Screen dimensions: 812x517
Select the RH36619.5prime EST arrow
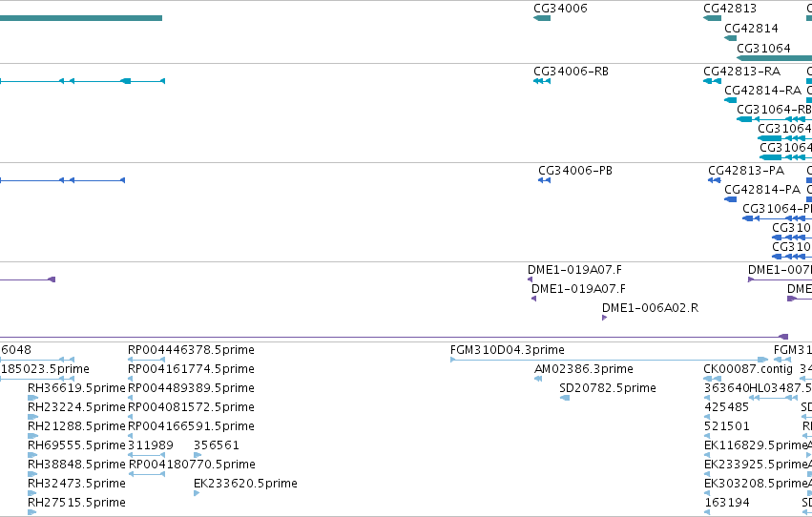33,398
